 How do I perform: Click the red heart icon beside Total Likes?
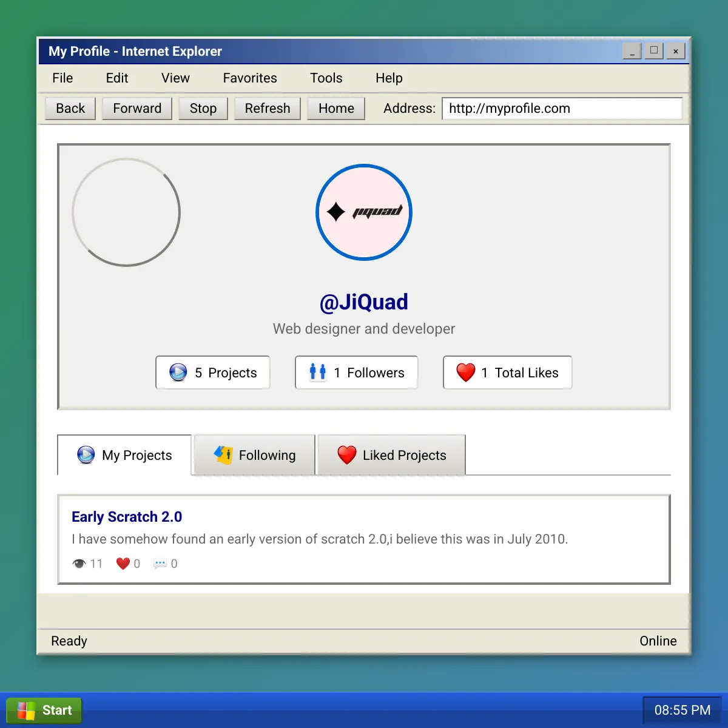465,372
